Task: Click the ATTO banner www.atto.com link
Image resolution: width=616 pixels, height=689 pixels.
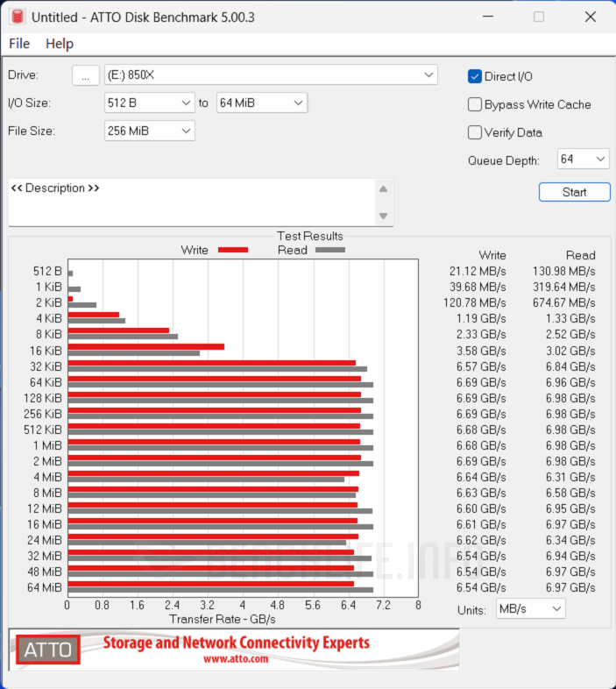Action: pyautogui.click(x=236, y=659)
